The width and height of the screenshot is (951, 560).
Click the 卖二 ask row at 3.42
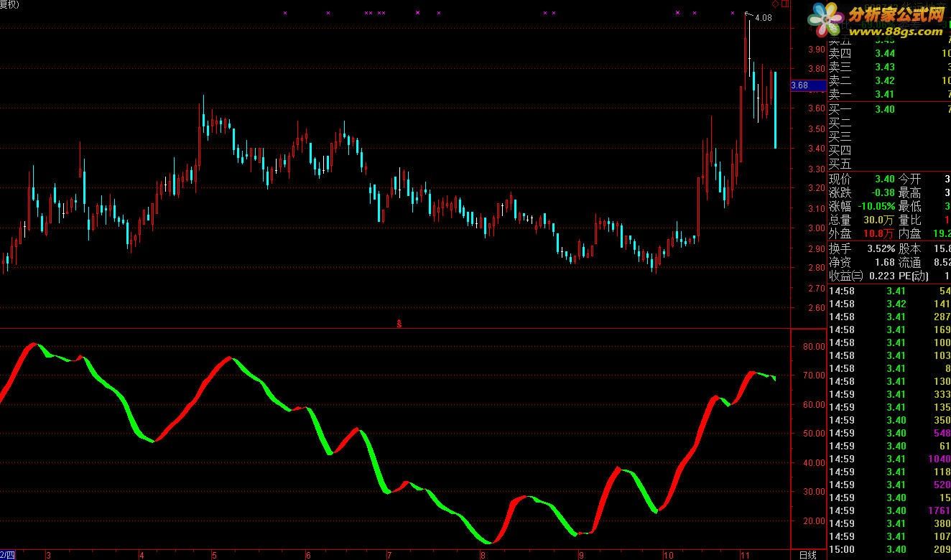889,80
